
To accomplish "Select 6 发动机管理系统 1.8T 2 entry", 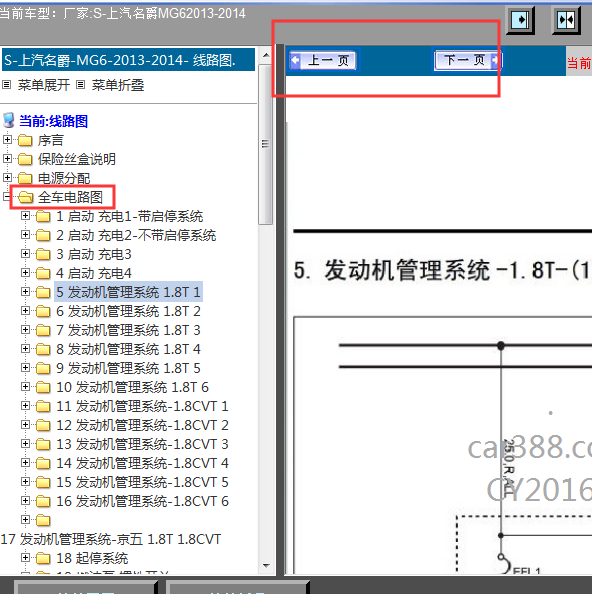I will click(128, 311).
